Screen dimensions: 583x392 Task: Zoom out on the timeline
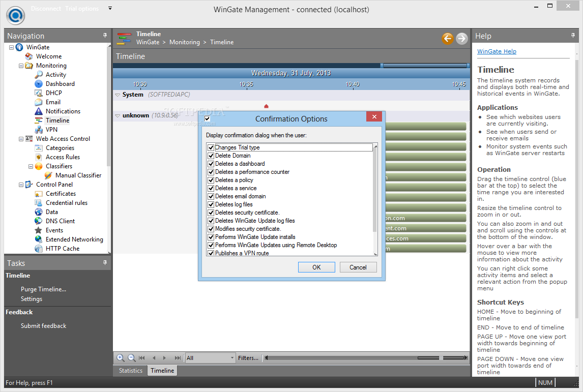132,358
